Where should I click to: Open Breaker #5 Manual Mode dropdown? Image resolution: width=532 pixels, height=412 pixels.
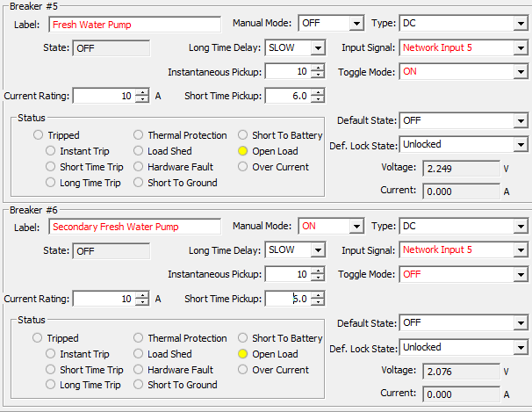coord(356,23)
